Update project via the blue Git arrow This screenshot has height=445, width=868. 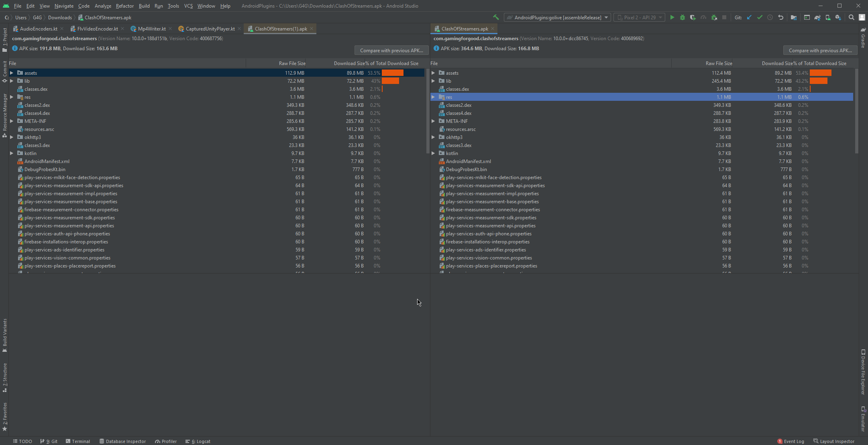tap(750, 17)
